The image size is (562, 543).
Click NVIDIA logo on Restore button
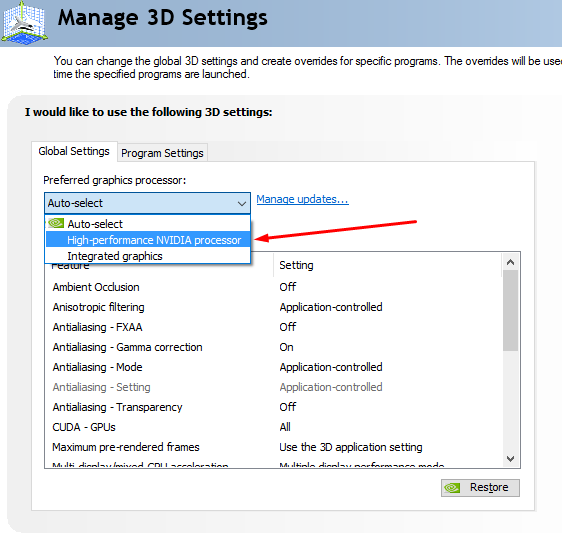[x=452, y=488]
